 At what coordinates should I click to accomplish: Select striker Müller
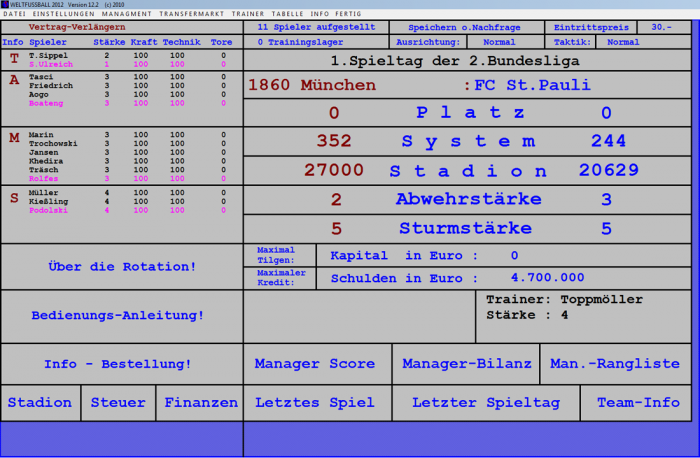43,193
